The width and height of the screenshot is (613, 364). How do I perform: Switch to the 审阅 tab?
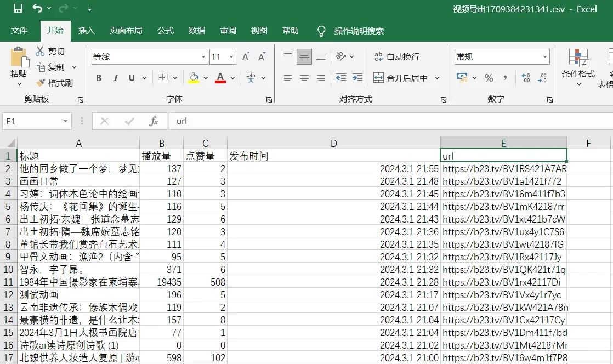(228, 31)
